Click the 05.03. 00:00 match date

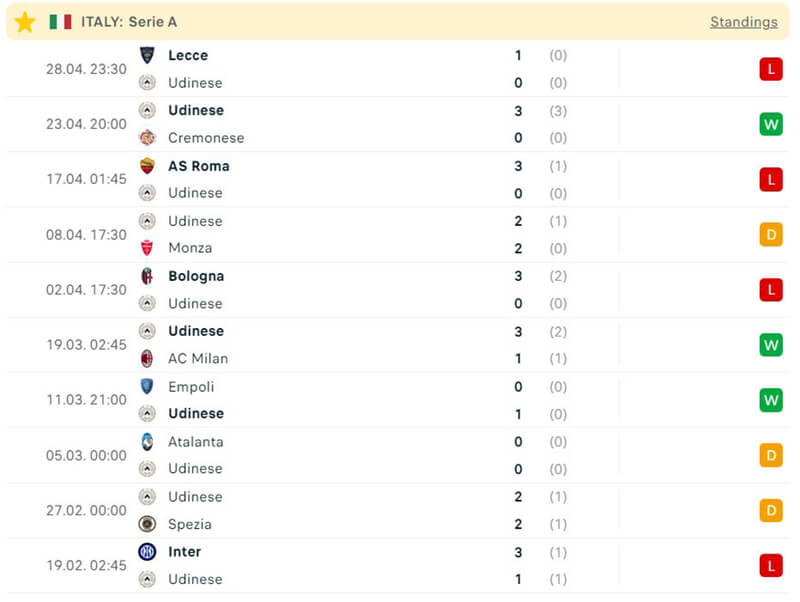(86, 455)
